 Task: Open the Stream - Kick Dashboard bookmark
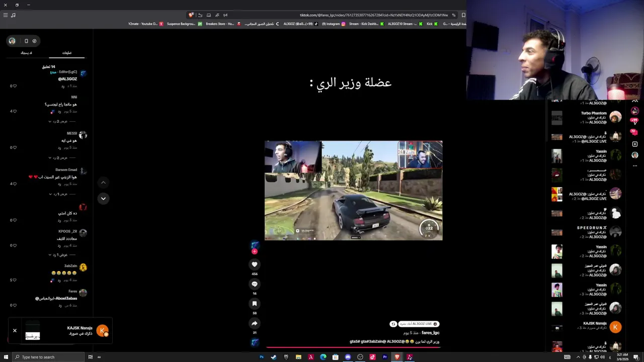(x=366, y=24)
